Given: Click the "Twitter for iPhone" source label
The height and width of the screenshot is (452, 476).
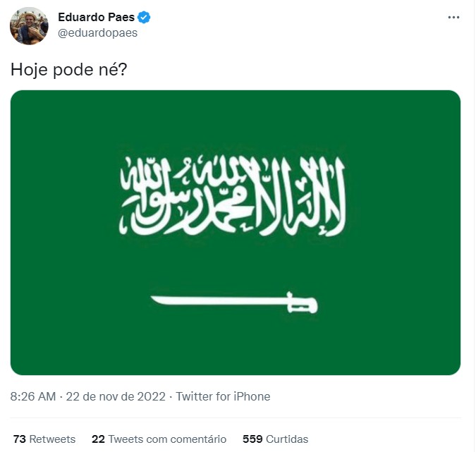Looking at the screenshot, I should pyautogui.click(x=223, y=396).
